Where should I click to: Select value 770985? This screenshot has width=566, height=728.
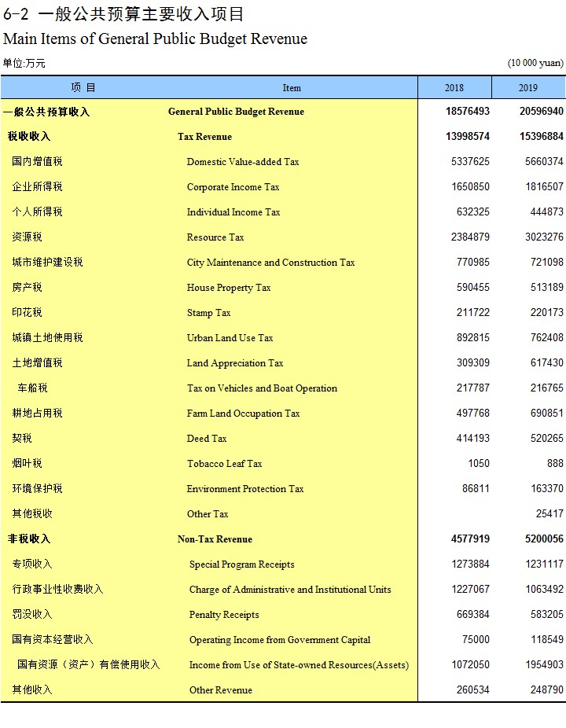pos(473,262)
